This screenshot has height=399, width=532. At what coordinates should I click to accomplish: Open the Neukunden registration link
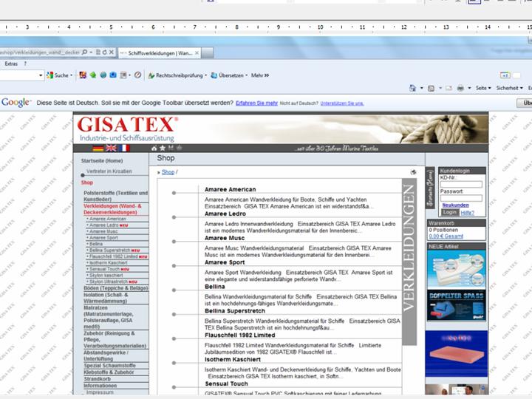click(x=455, y=205)
